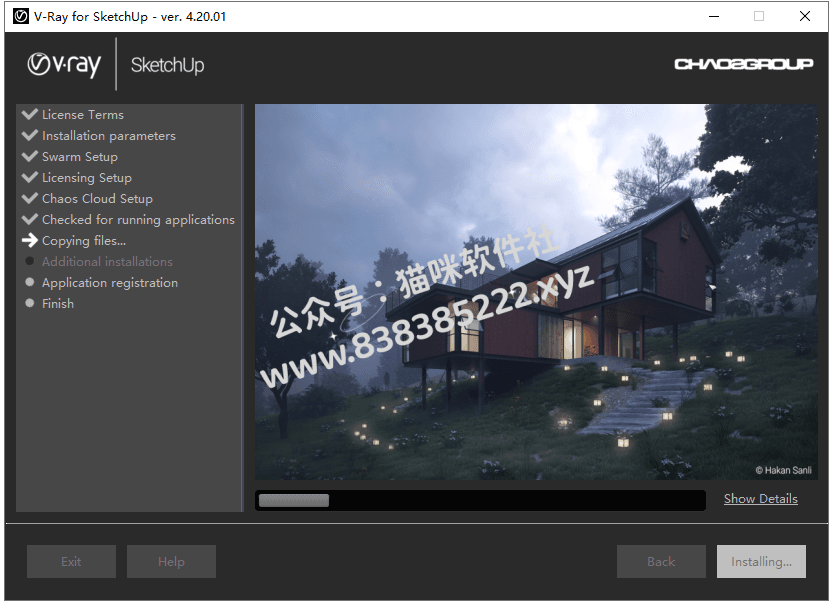Open the Show Details link

pyautogui.click(x=760, y=499)
